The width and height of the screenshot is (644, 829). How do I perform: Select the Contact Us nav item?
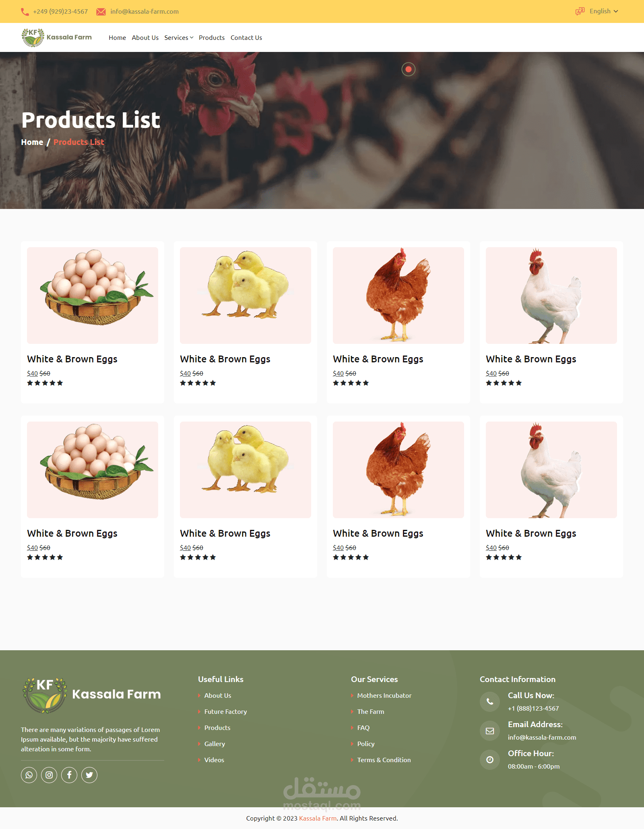point(246,37)
